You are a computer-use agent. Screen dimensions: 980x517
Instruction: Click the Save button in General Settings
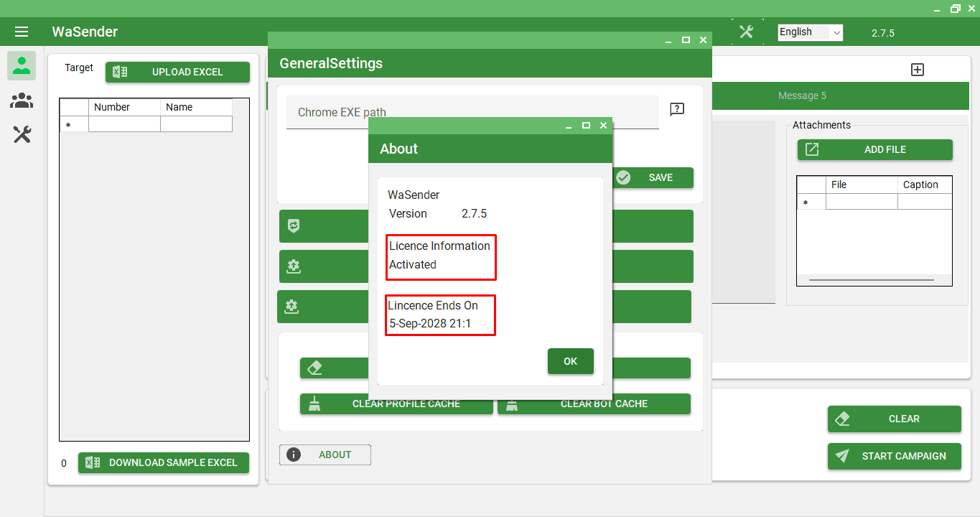tap(657, 177)
